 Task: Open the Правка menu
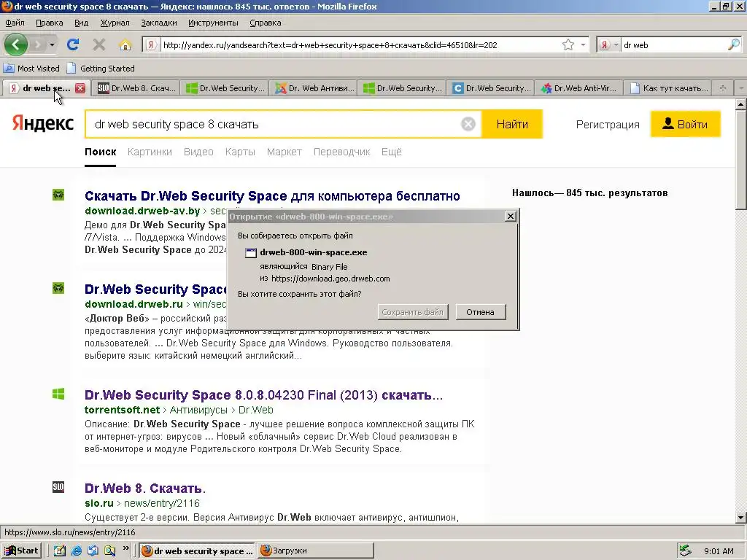click(49, 23)
